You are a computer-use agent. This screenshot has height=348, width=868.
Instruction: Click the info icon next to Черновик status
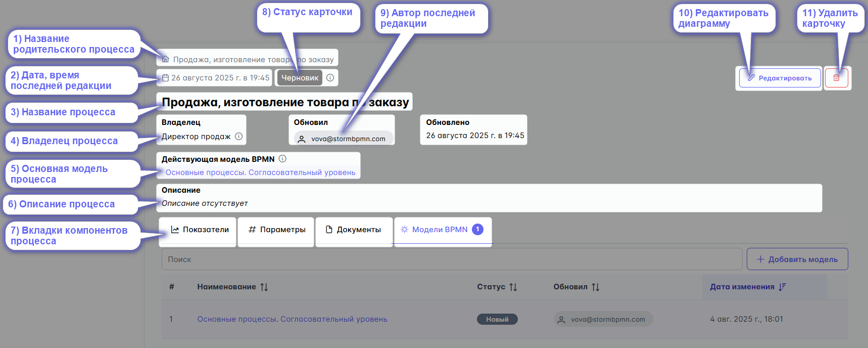(x=330, y=78)
